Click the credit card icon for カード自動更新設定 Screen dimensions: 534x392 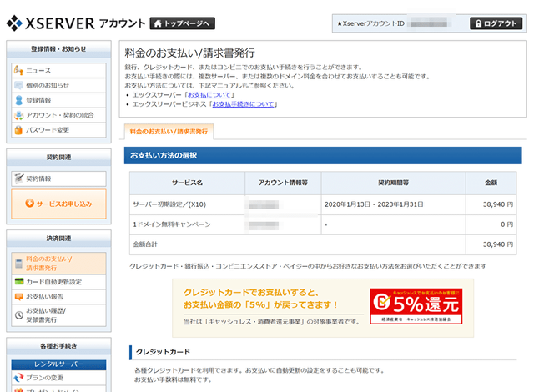pos(19,281)
